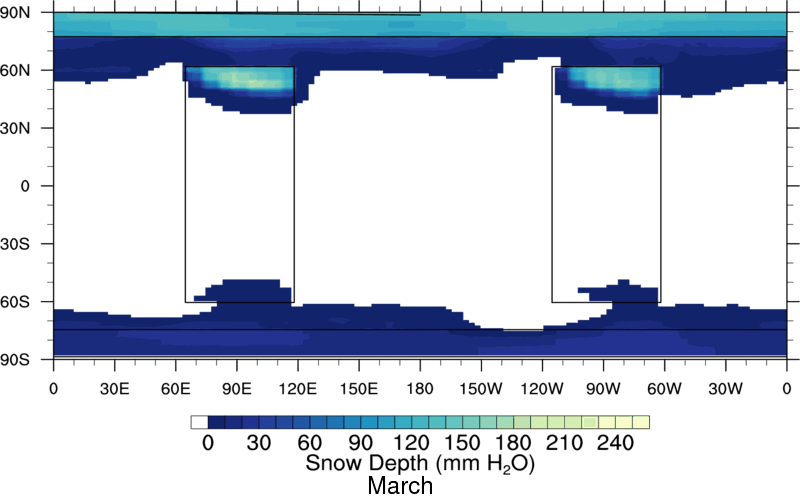Click the 60W longitude label
Image resolution: width=800 pixels, height=500 pixels.
click(x=664, y=389)
